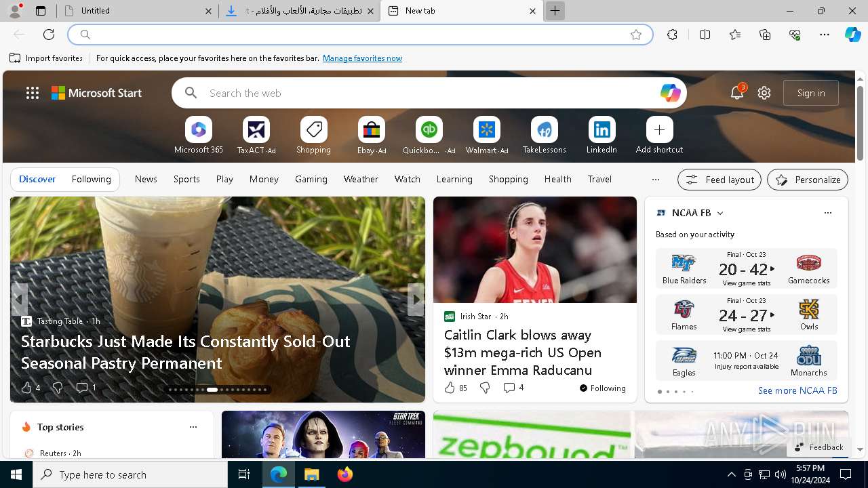This screenshot has height=488, width=868.
Task: Show hidden system tray icons
Action: point(731,474)
